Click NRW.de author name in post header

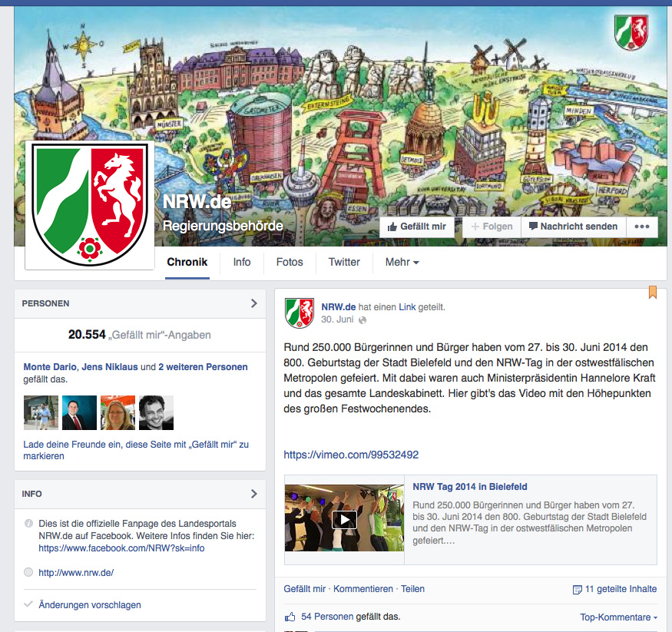(x=339, y=307)
